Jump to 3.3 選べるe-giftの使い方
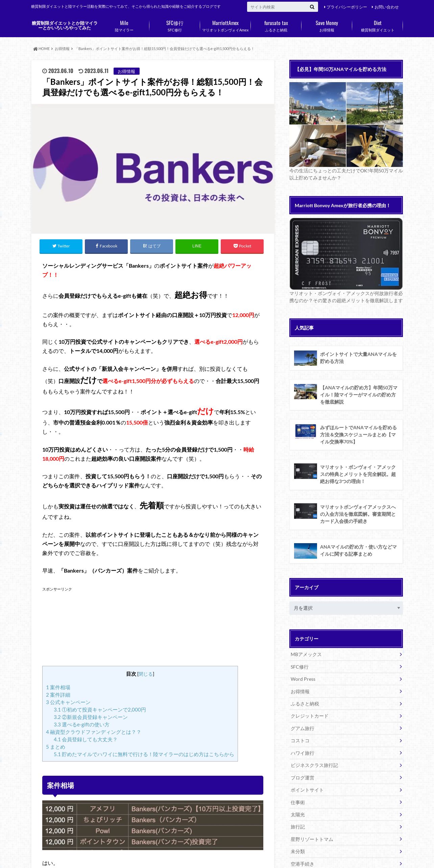Viewport: 434px width, 868px height. [x=81, y=725]
